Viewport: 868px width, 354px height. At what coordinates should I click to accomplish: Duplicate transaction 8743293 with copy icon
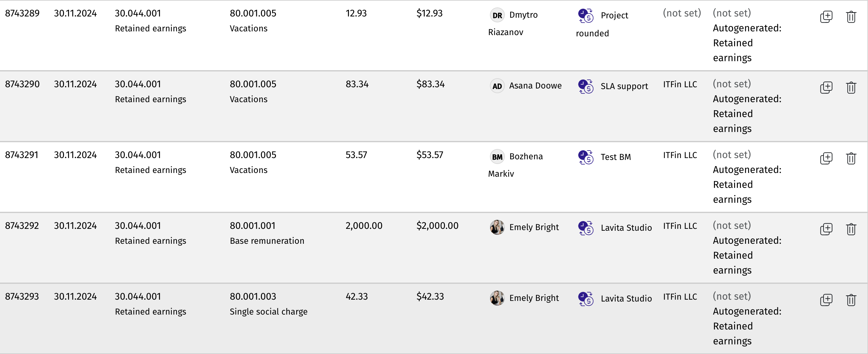pos(826,299)
